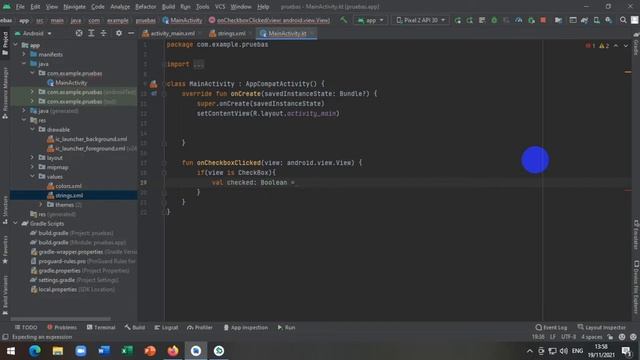
Task: Click Expand All icon in Project panel
Action: pos(91,33)
